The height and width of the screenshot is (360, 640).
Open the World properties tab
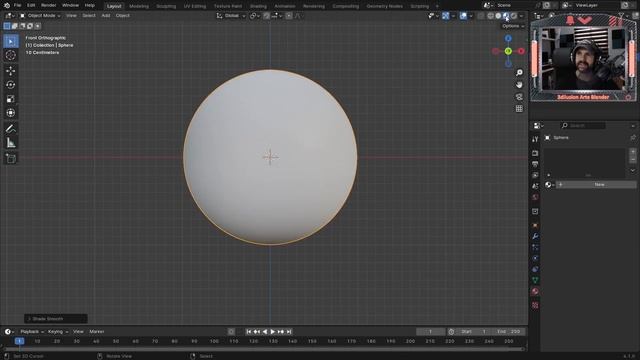535,197
